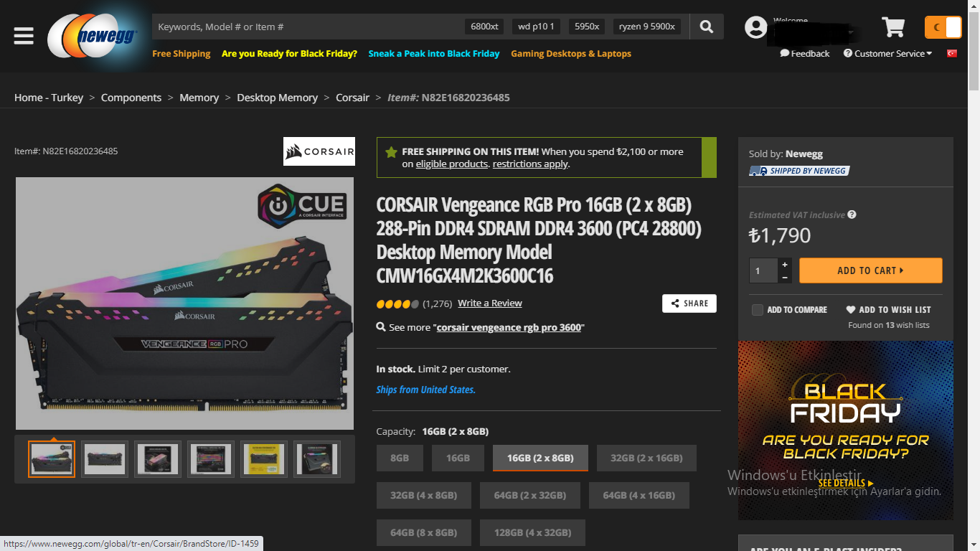Focus the keyword search field
The image size is (980, 551).
[x=308, y=27]
